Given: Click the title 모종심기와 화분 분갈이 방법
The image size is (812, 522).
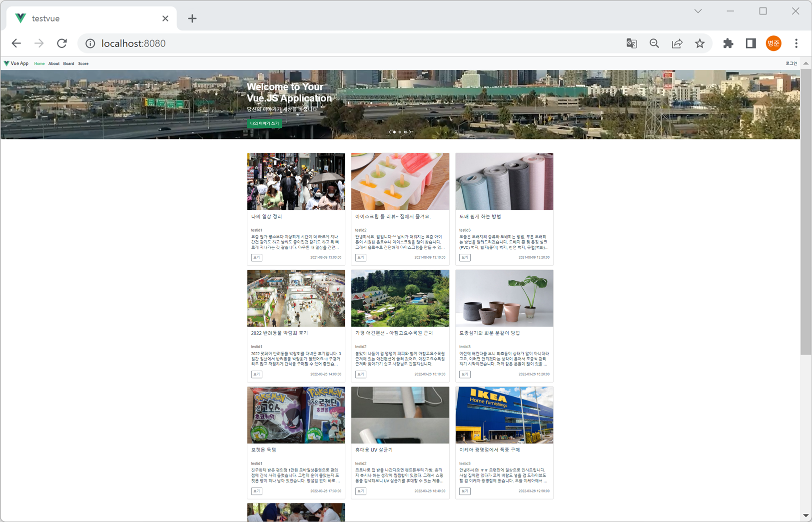Looking at the screenshot, I should [490, 333].
